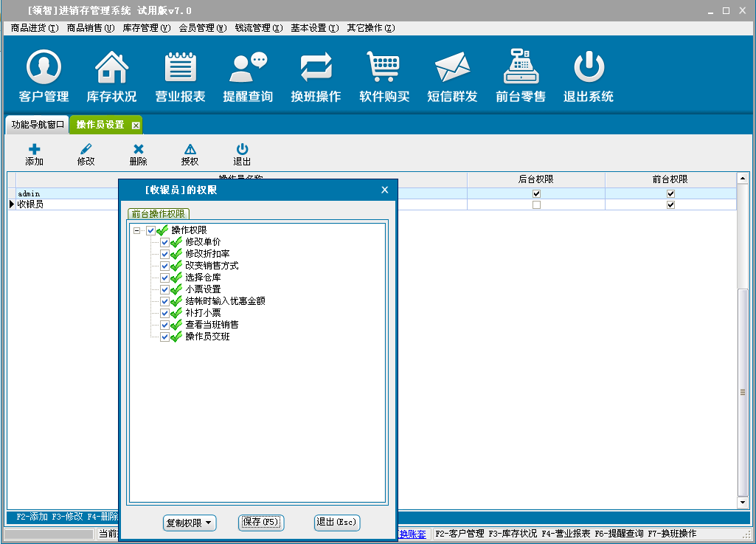The height and width of the screenshot is (544, 756).
Task: Click the table's vertical scrollbar down arrow
Action: coord(743,503)
